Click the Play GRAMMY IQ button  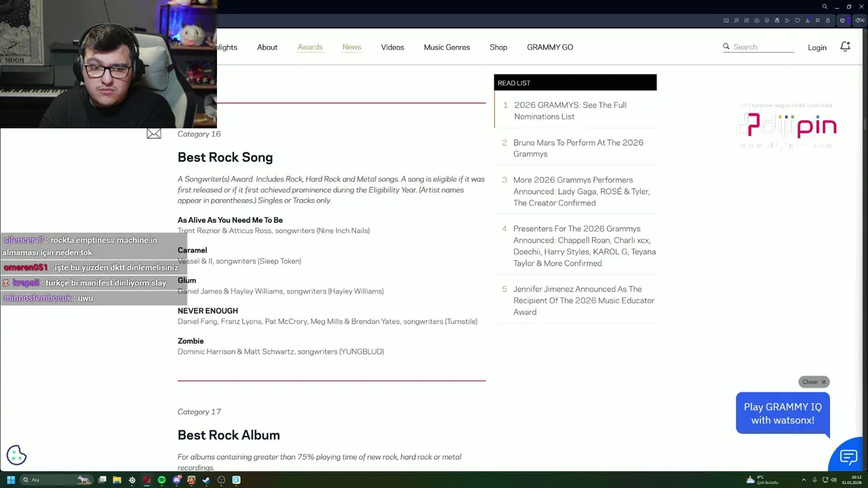(x=783, y=413)
